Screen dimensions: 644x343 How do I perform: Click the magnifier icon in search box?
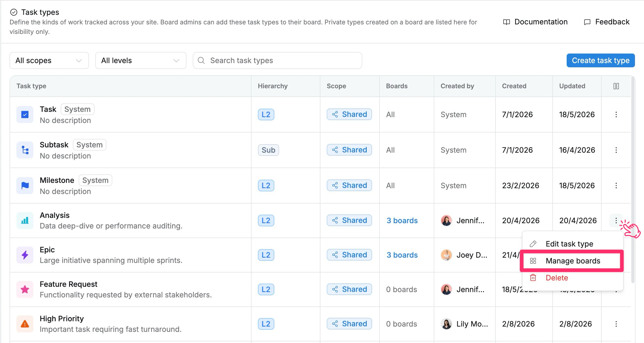tap(201, 60)
